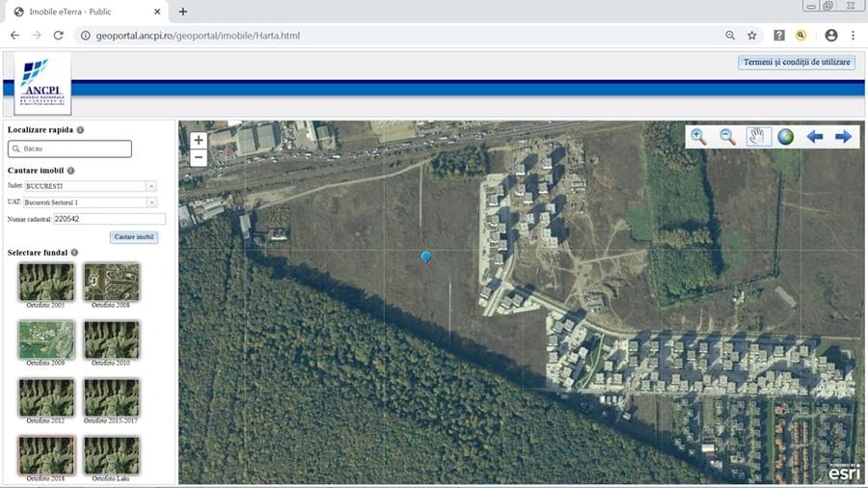Viewport: 868px width, 488px height.
Task: Bookmark page with the star icon
Action: (752, 36)
